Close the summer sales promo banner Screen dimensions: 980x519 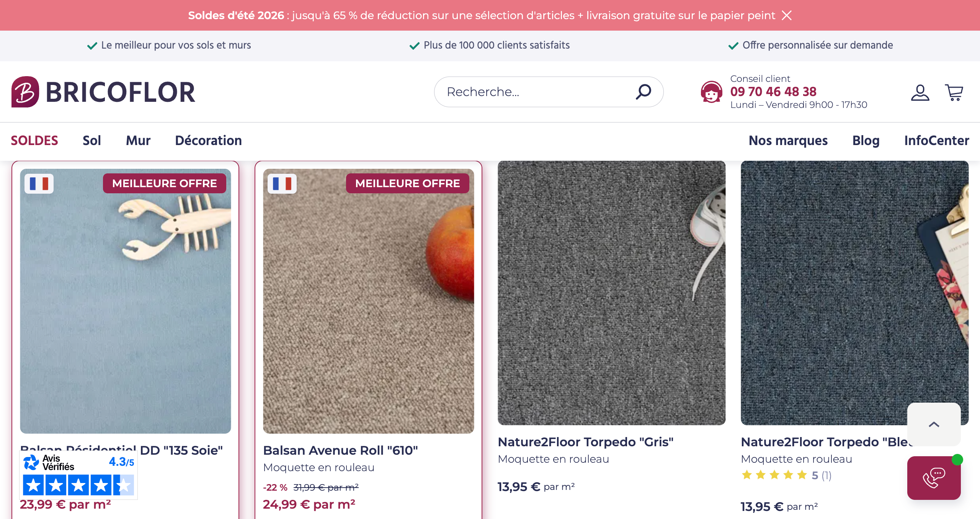(x=787, y=15)
